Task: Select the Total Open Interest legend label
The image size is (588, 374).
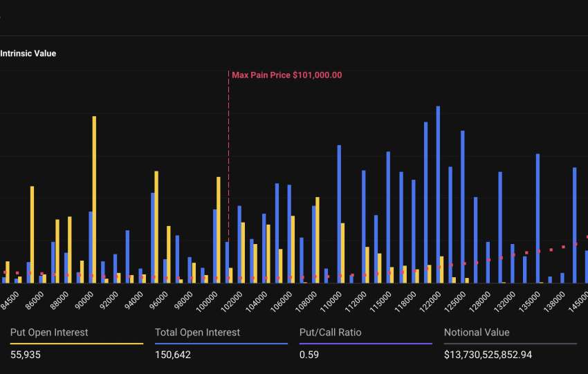Action: [x=197, y=333]
